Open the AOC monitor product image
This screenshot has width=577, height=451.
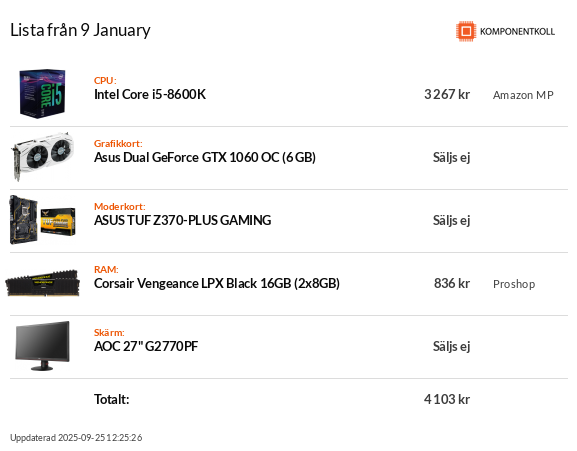(x=42, y=346)
